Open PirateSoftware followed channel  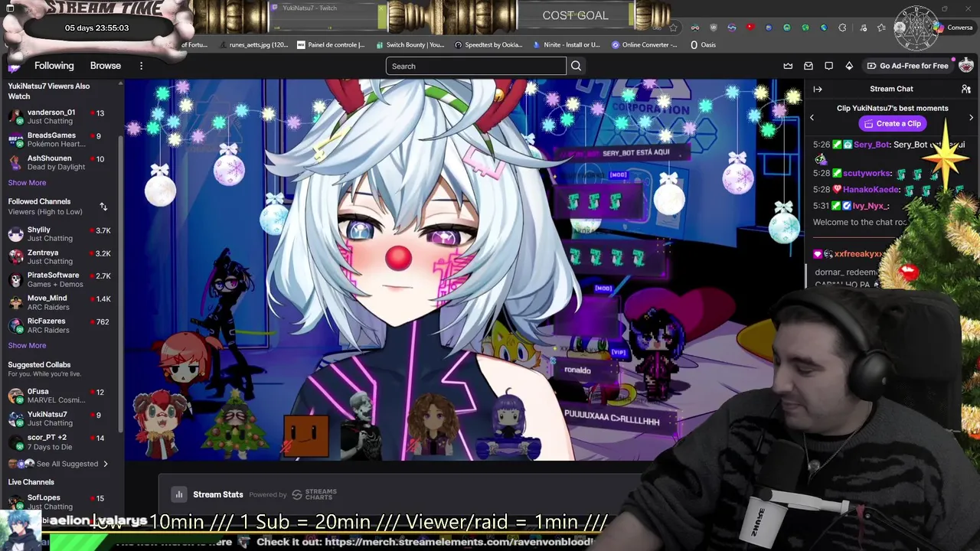coord(60,279)
